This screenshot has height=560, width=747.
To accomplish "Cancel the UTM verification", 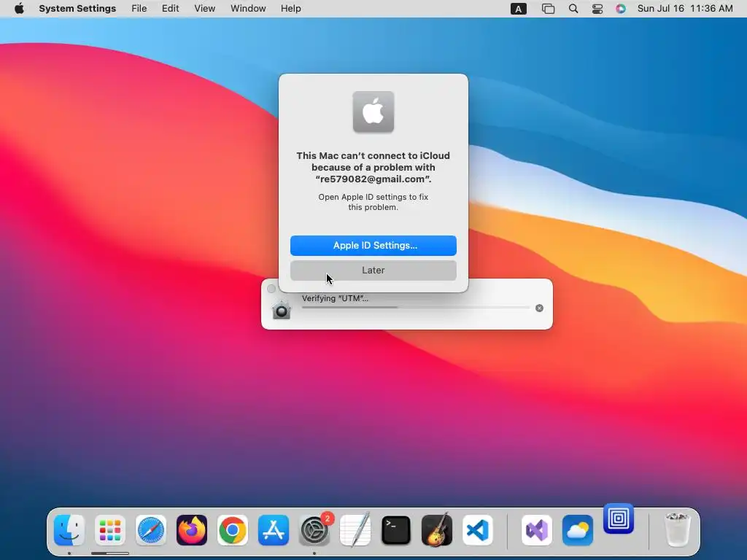I will point(539,308).
